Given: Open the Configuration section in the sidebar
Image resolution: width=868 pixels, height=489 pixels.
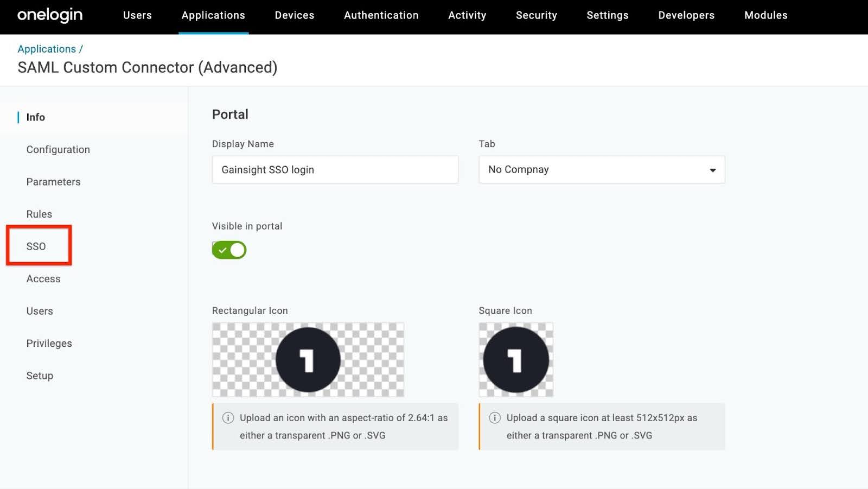Looking at the screenshot, I should [58, 149].
